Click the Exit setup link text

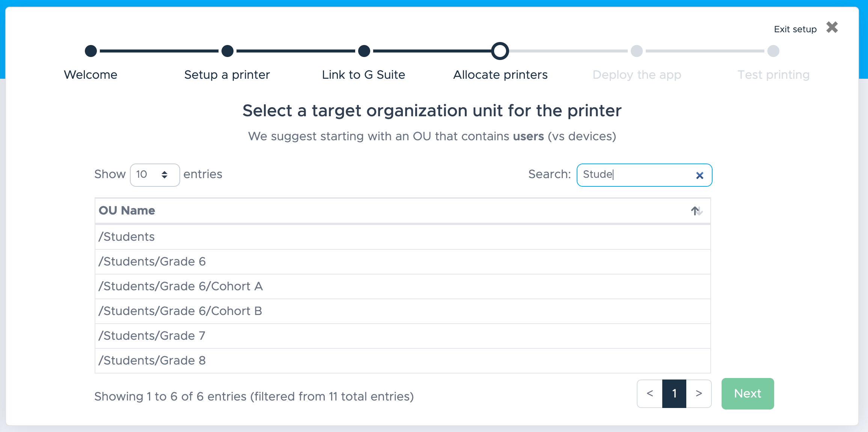click(x=795, y=29)
